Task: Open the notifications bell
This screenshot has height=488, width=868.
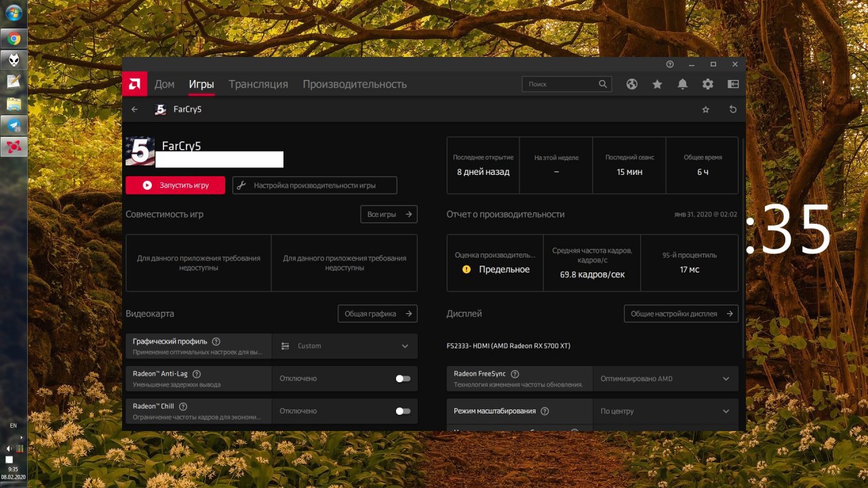Action: click(683, 84)
